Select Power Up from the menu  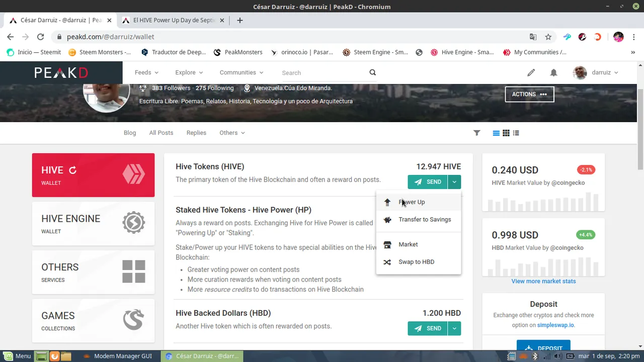(x=419, y=202)
